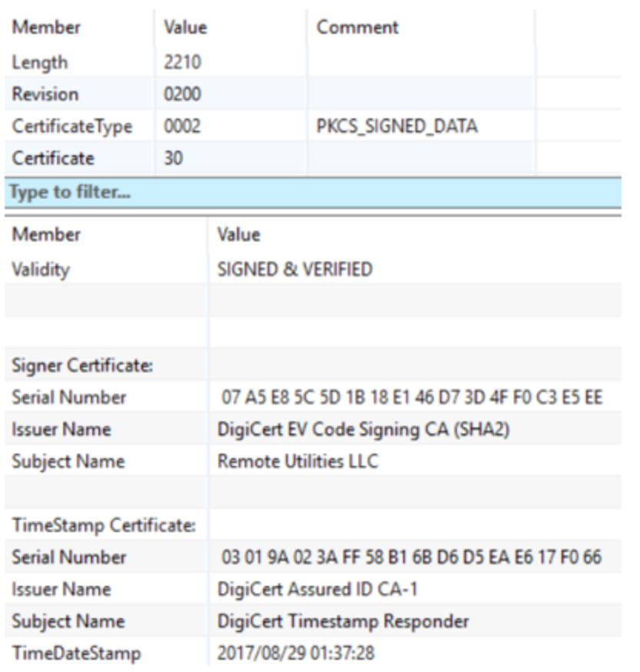Click the 'Comment' column header
Image resolution: width=640 pixels, height=672 pixels.
(358, 28)
